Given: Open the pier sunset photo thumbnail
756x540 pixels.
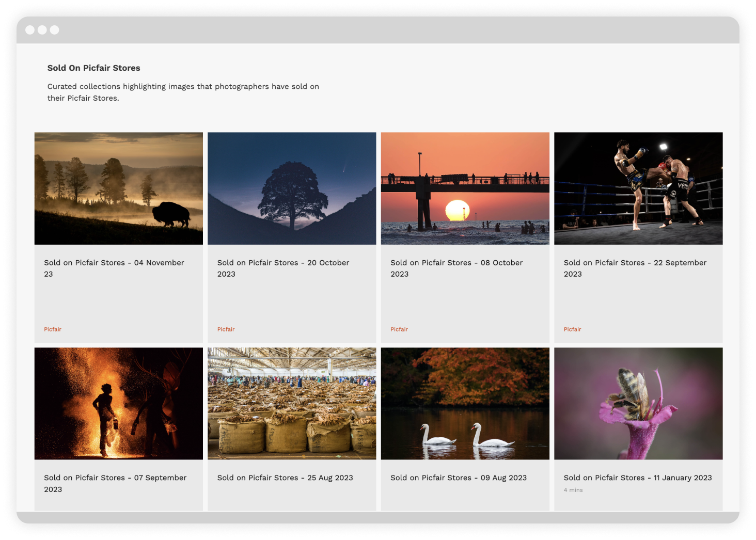Looking at the screenshot, I should [x=465, y=188].
